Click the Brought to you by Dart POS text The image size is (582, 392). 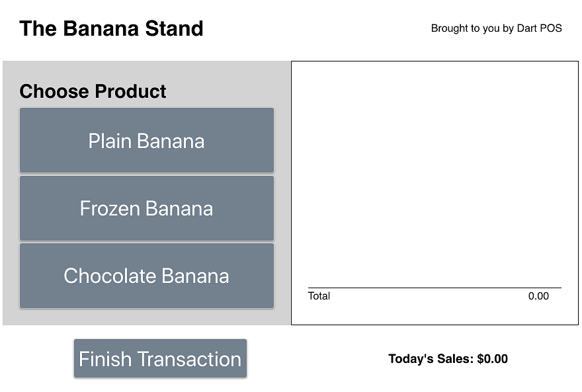[x=496, y=28]
